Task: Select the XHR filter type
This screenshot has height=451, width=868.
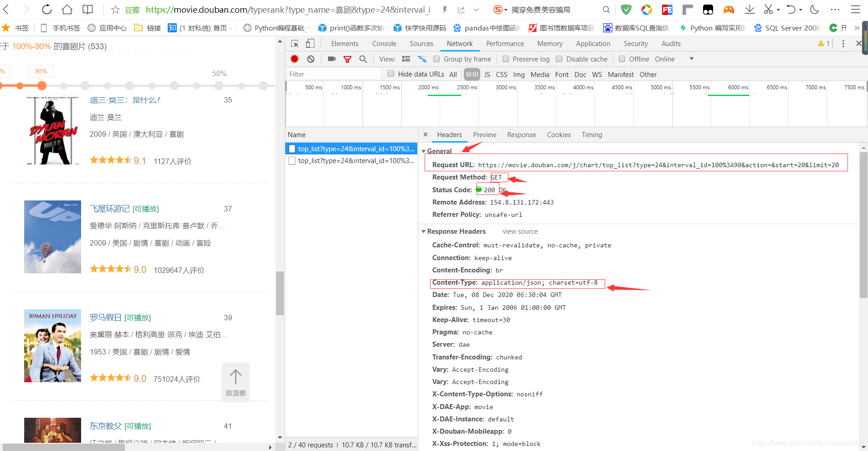Action: tap(472, 74)
